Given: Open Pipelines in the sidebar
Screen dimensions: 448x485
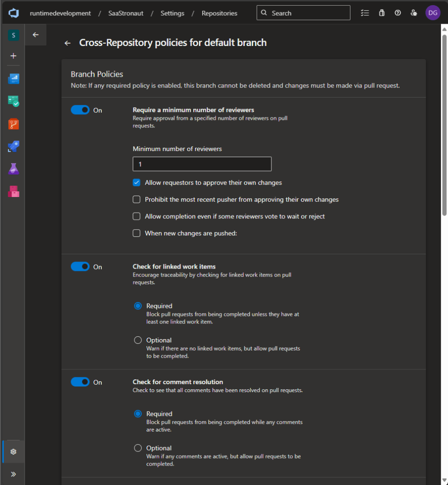Looking at the screenshot, I should [13, 147].
